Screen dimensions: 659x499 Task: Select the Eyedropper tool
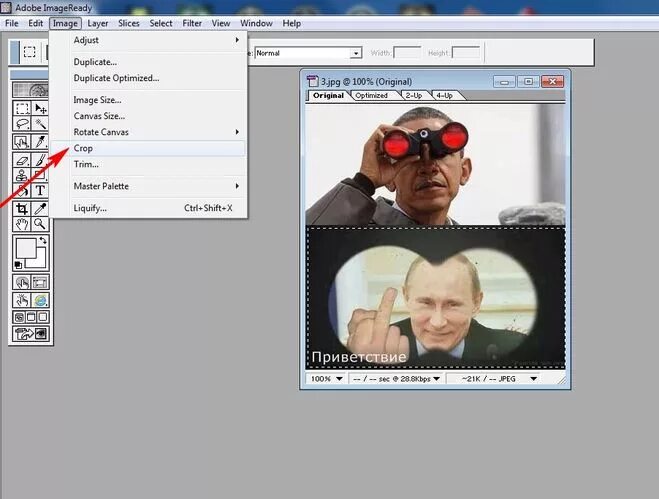point(40,209)
